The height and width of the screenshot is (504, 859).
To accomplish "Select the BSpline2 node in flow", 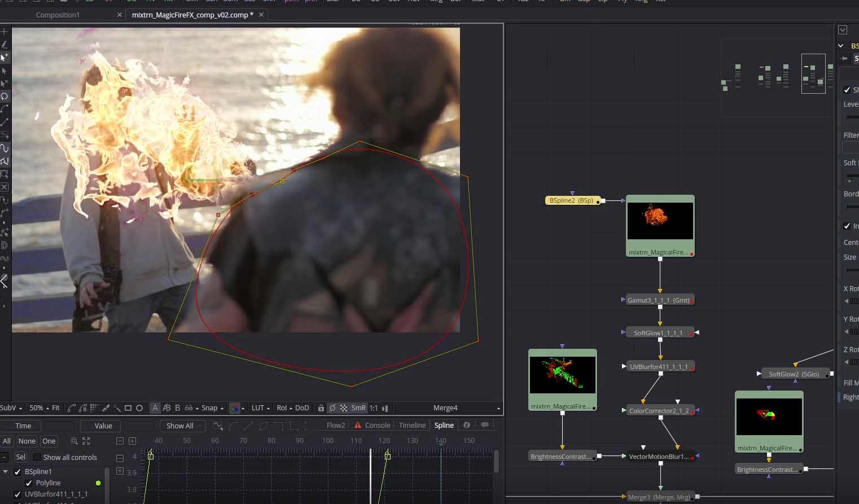I will click(x=571, y=200).
